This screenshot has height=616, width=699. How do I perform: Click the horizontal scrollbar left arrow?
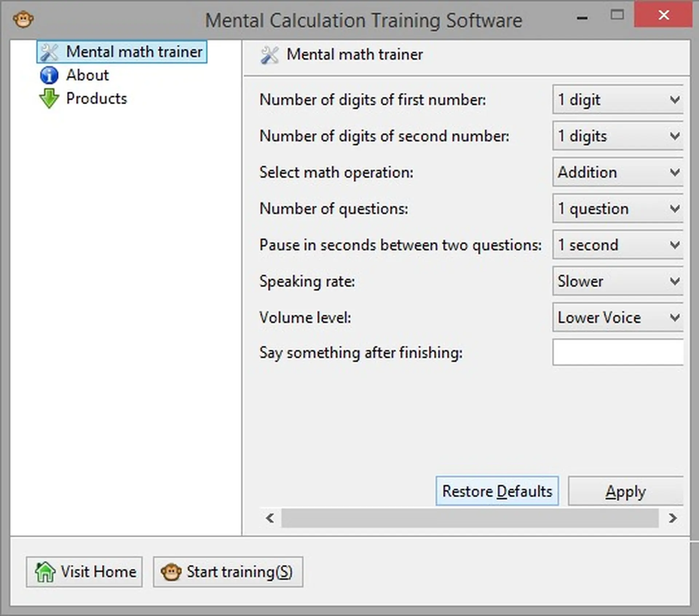pos(270,518)
